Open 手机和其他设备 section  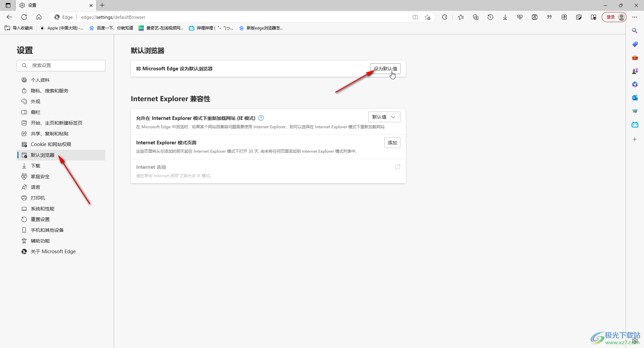[61, 230]
